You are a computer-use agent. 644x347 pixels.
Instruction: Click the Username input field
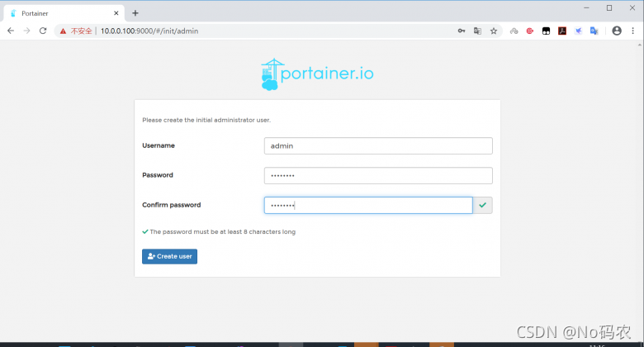378,146
